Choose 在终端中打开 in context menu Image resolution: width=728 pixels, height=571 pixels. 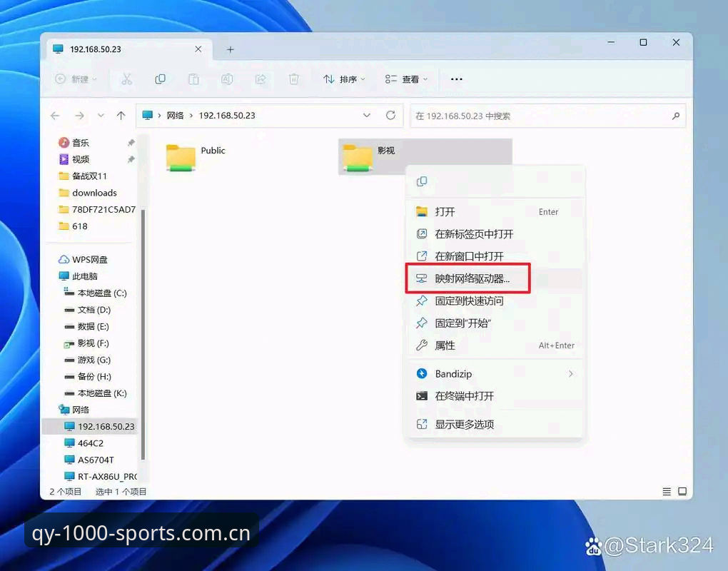tap(495, 396)
